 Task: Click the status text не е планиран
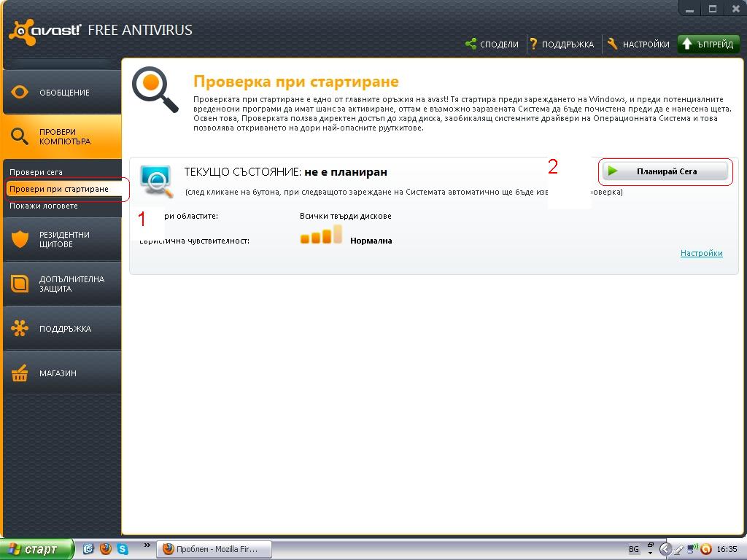tap(345, 172)
